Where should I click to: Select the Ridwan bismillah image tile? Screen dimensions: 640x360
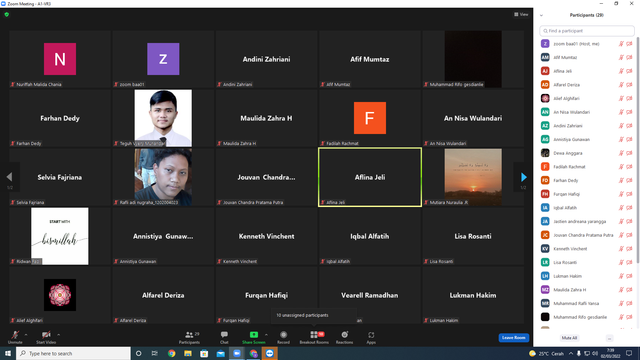click(x=60, y=236)
